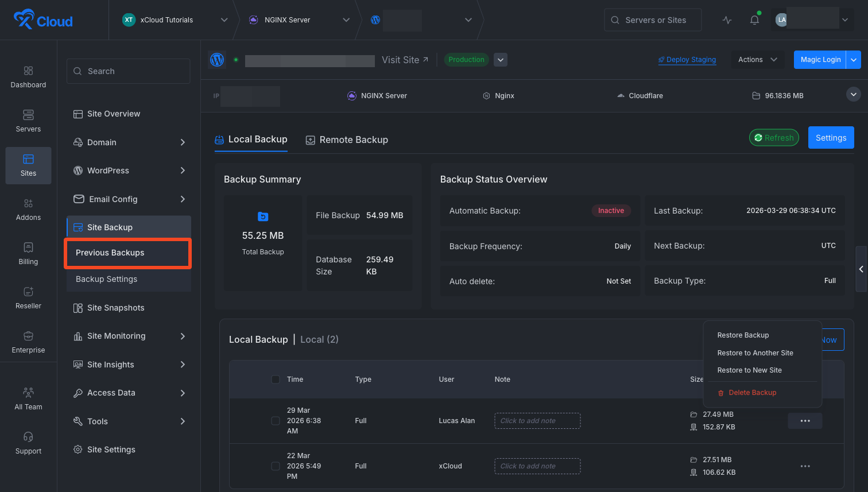Click the WordPress logo next to the site name
Viewport: 868px width, 492px height.
[216, 59]
